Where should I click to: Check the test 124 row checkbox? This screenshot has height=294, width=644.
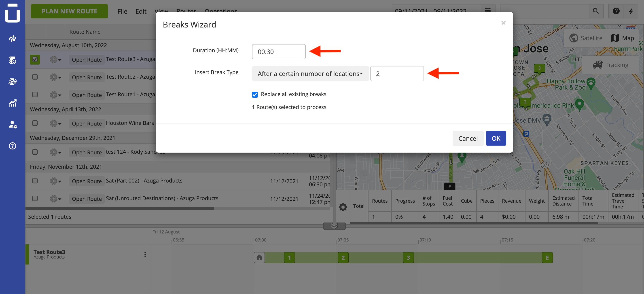(x=35, y=152)
